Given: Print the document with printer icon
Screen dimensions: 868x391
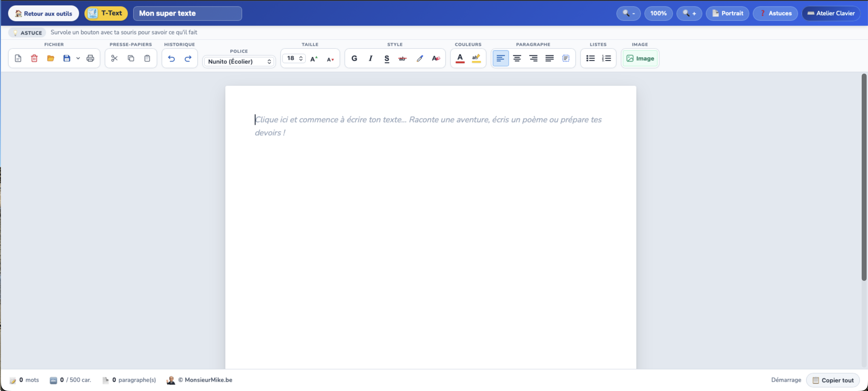Looking at the screenshot, I should point(90,58).
